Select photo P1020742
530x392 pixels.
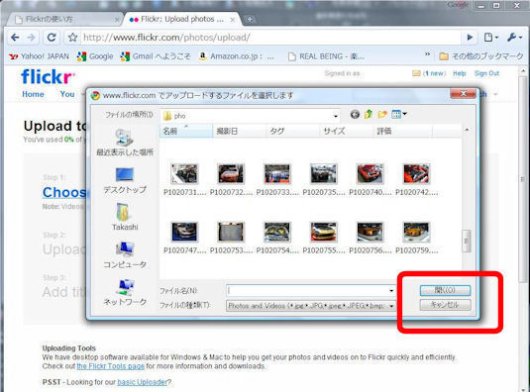point(416,179)
